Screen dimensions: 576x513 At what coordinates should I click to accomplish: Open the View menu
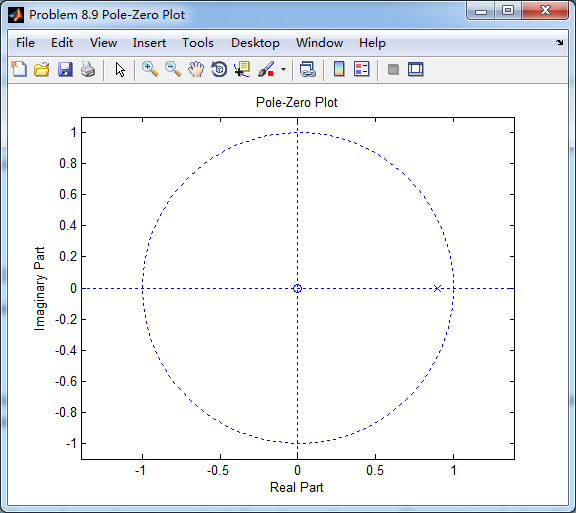[103, 43]
